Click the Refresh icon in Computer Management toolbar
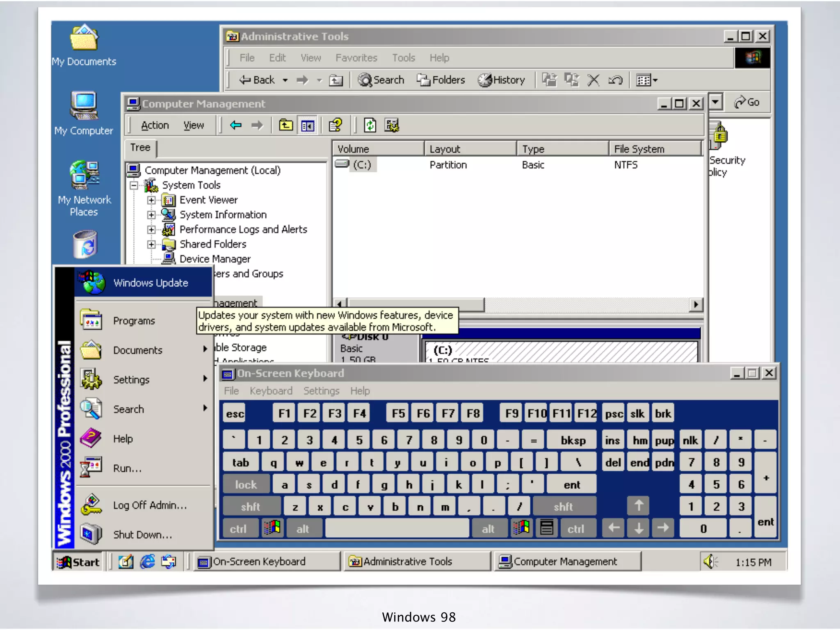840x630 pixels. click(x=370, y=126)
